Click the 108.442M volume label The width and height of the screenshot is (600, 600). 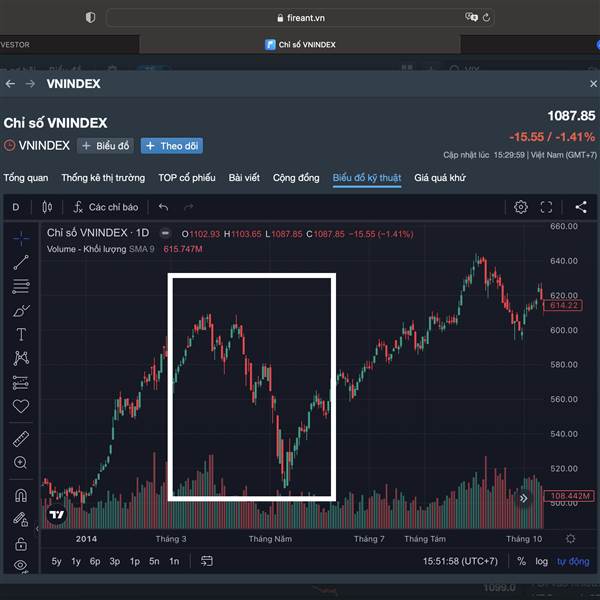click(569, 496)
